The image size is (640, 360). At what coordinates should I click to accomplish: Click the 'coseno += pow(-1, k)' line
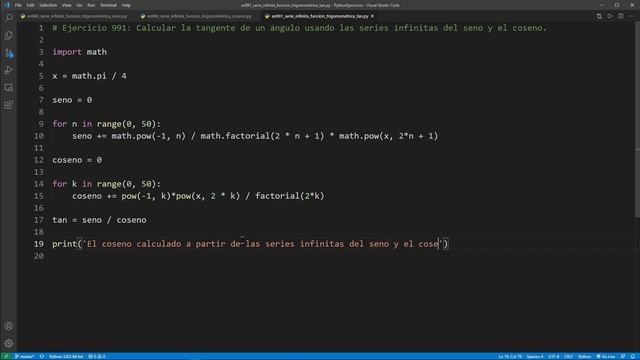pos(198,196)
